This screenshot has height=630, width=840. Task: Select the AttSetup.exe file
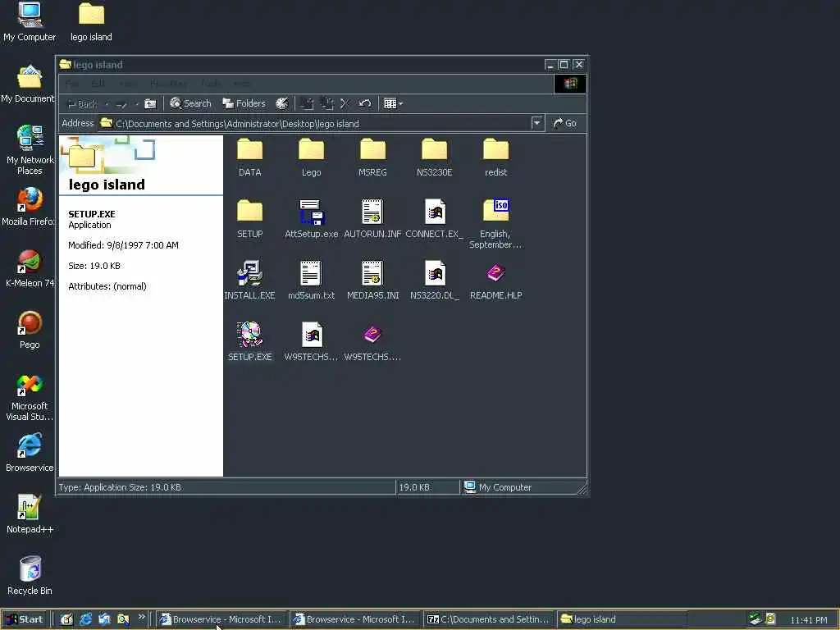(311, 218)
